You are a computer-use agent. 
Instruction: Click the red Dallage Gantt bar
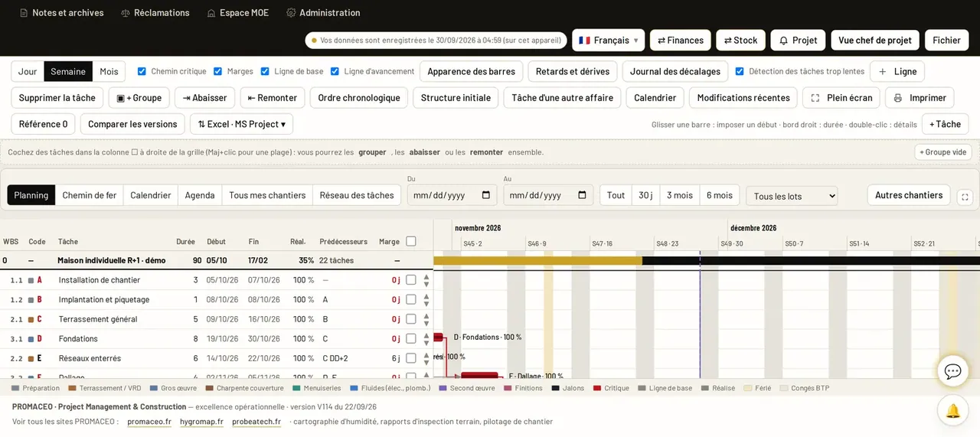(x=479, y=376)
